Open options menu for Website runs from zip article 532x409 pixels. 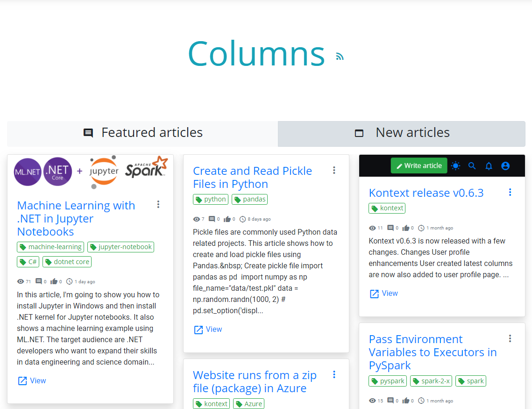pyautogui.click(x=334, y=374)
